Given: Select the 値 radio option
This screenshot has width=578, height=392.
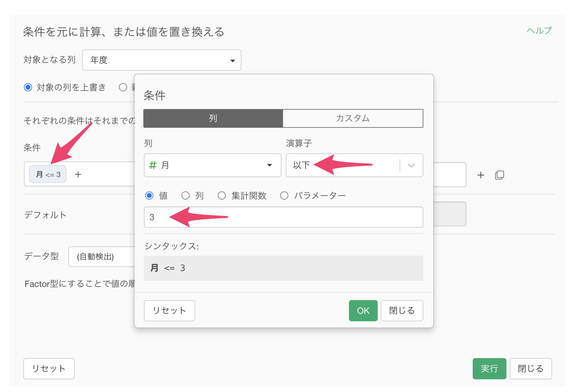Looking at the screenshot, I should (x=149, y=196).
